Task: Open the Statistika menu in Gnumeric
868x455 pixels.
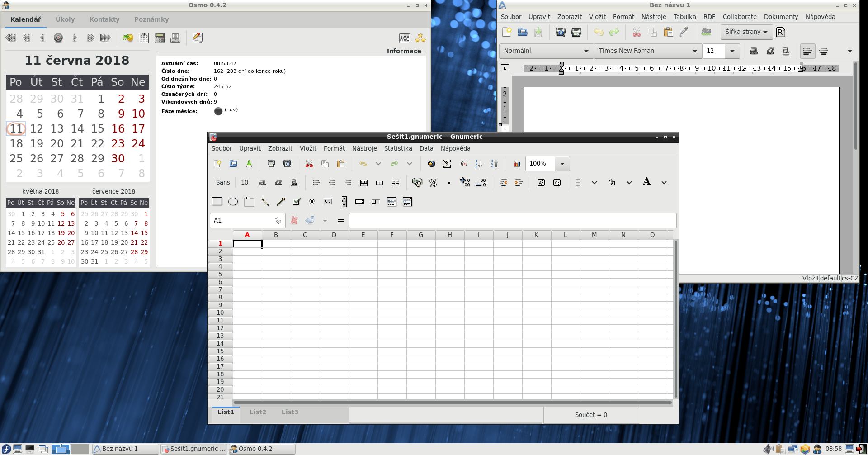Action: tap(398, 148)
